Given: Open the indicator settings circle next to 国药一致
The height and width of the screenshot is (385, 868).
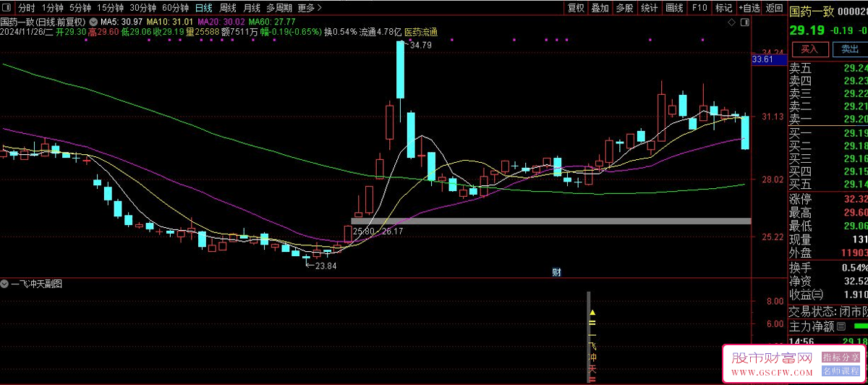Looking at the screenshot, I should [93, 22].
